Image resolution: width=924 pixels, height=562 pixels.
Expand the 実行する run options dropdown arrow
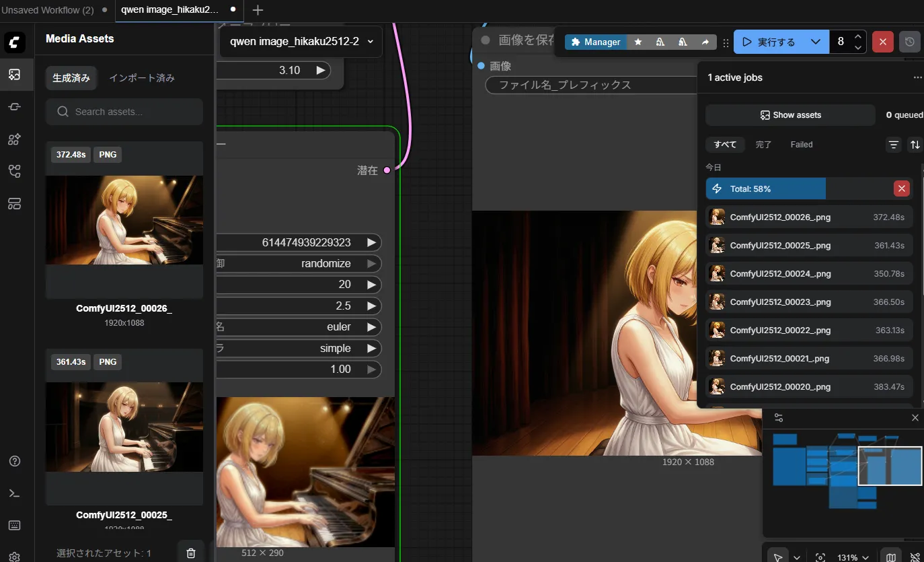coord(816,42)
